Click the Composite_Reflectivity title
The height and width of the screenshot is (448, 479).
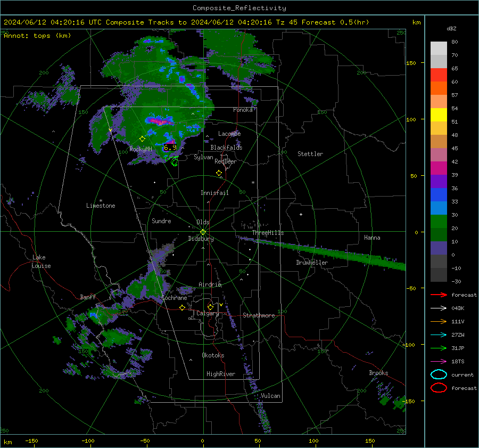click(239, 8)
